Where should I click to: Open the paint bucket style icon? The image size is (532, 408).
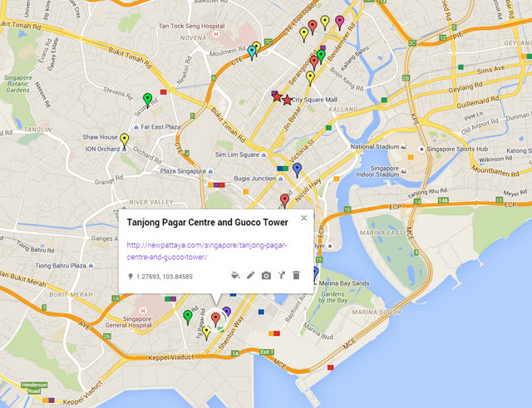click(x=235, y=275)
